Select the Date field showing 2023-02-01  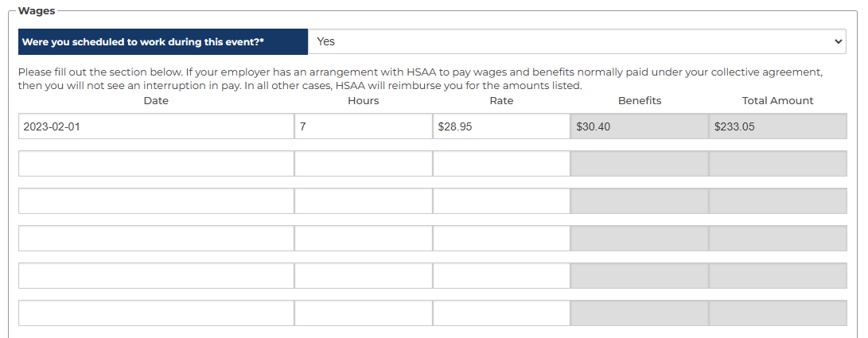pos(156,126)
